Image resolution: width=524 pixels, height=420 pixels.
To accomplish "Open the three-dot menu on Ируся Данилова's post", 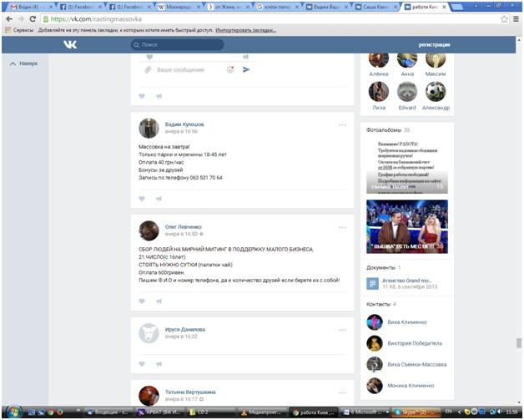I will 342,329.
